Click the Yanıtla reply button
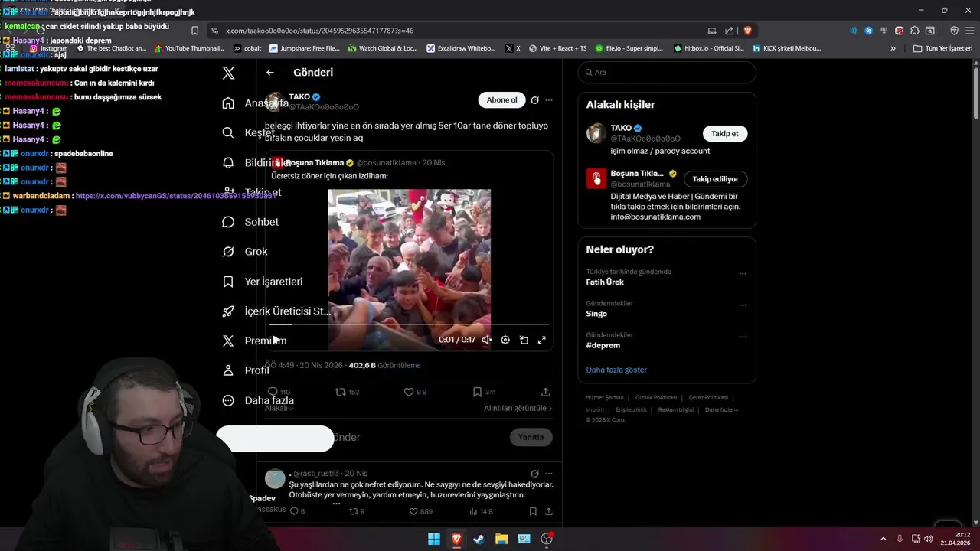 pos(531,437)
